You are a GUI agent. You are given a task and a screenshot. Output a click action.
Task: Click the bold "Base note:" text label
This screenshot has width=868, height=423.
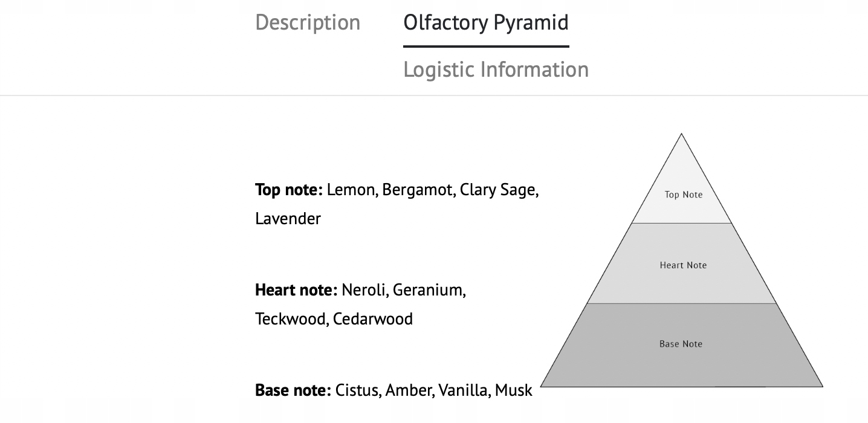pyautogui.click(x=293, y=390)
